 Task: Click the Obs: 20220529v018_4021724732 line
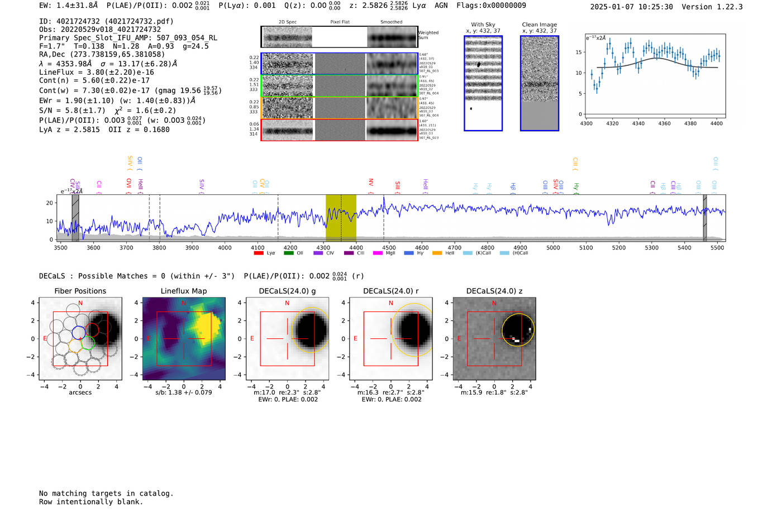(100, 30)
